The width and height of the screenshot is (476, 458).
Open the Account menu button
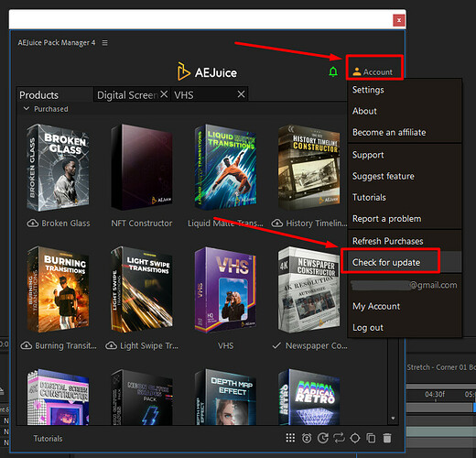[x=373, y=72]
